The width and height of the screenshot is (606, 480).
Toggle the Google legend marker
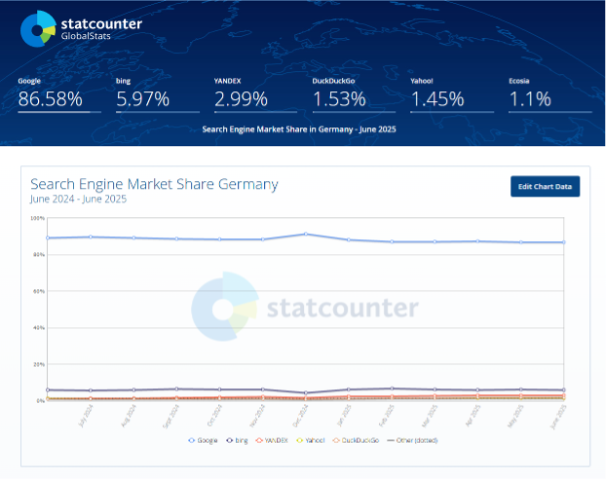(x=191, y=440)
